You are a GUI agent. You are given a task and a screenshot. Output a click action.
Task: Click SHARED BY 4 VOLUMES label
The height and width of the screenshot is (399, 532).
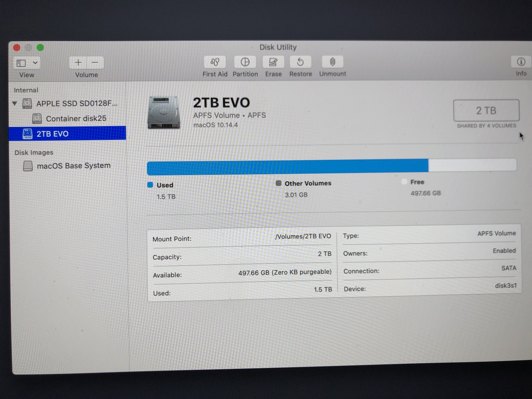pos(486,126)
